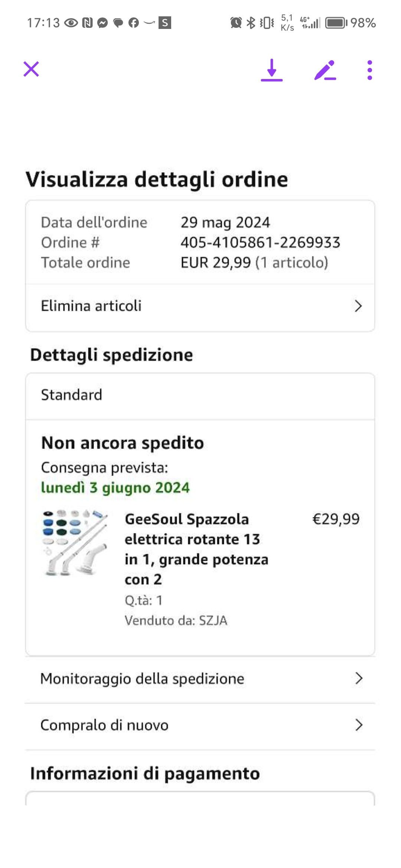Tap Monitoraggio della spedizione text

tap(142, 679)
